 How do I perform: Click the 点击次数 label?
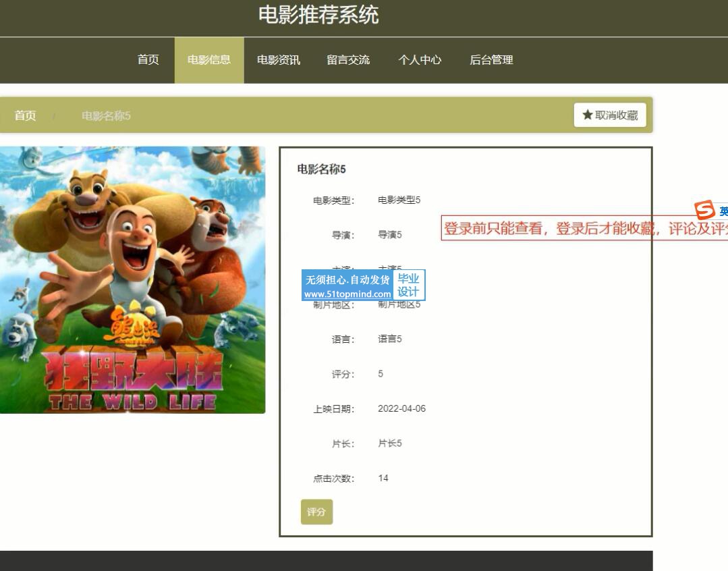[x=334, y=479]
